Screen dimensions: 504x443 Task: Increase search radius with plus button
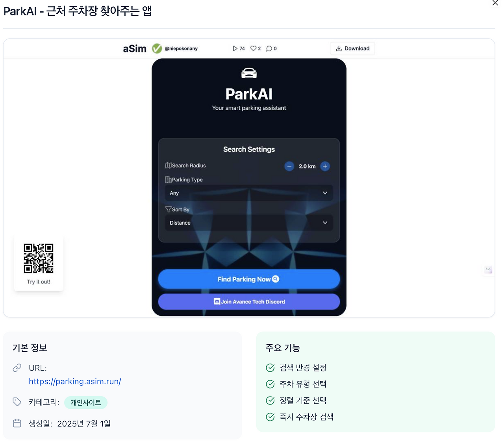[x=325, y=166]
